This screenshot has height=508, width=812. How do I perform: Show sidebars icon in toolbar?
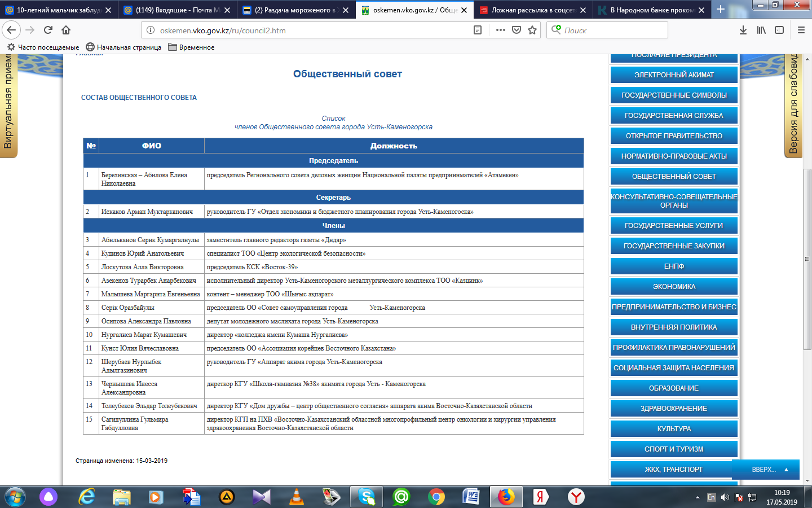coord(779,30)
